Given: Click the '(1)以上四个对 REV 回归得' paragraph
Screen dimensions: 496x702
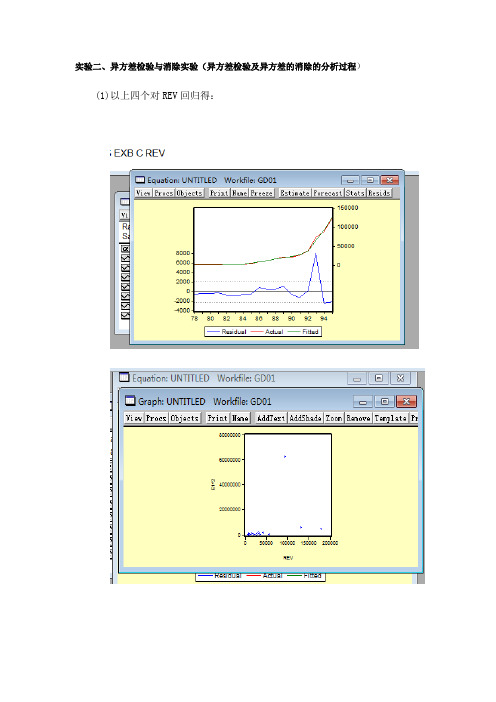Looking at the screenshot, I should (x=155, y=95).
